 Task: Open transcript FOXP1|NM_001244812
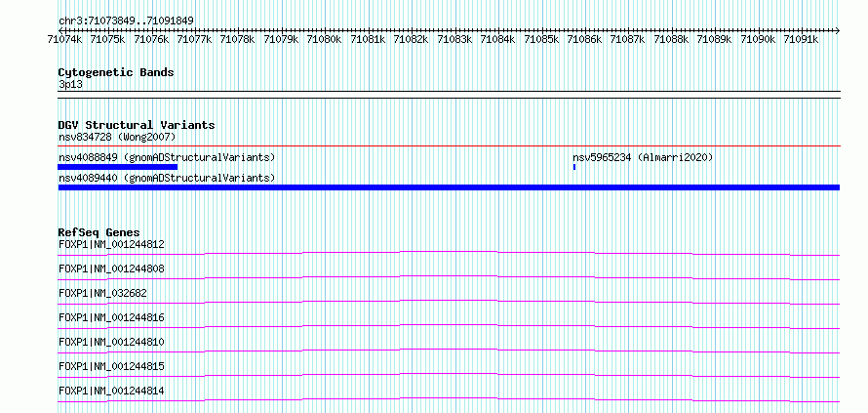pyautogui.click(x=111, y=244)
